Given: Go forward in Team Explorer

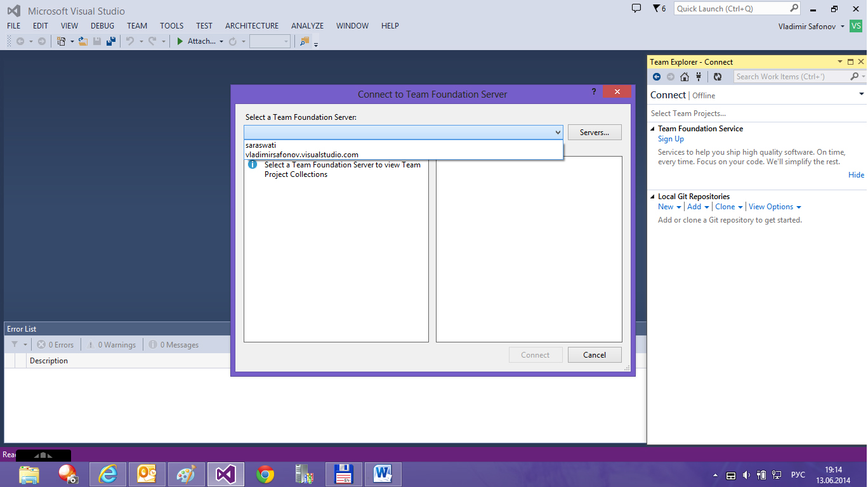Looking at the screenshot, I should click(x=671, y=77).
